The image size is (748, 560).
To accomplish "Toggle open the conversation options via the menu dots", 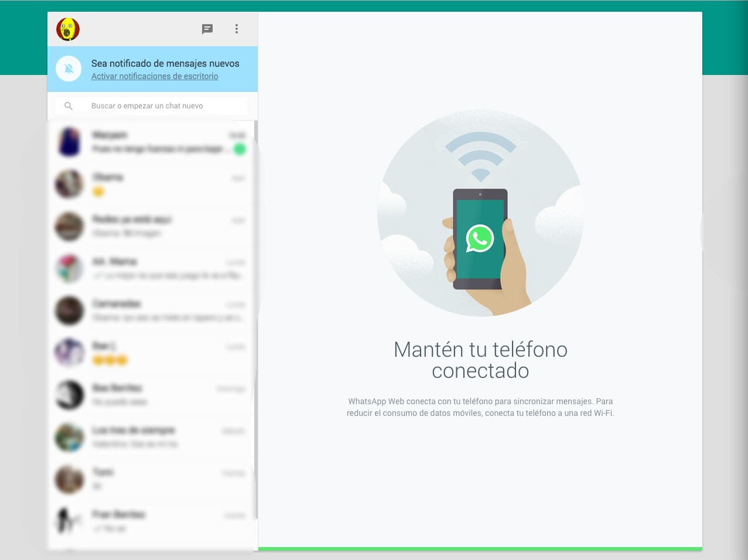I will point(237,29).
